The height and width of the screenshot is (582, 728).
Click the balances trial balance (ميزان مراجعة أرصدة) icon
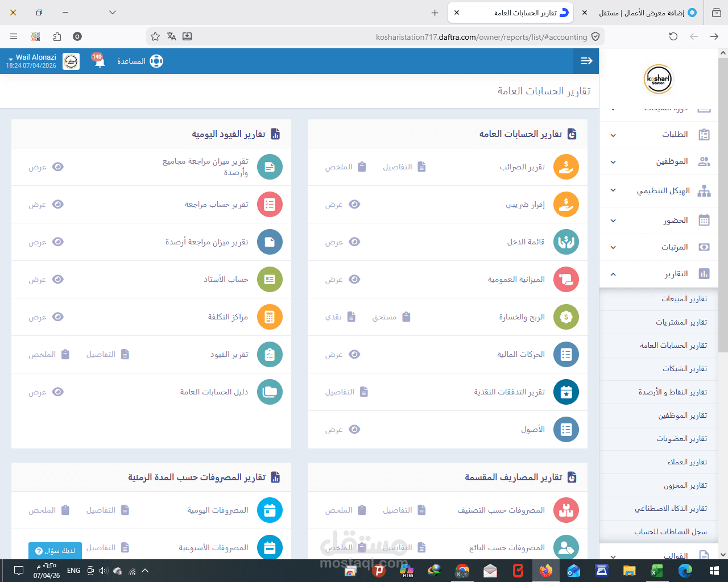coord(270,242)
